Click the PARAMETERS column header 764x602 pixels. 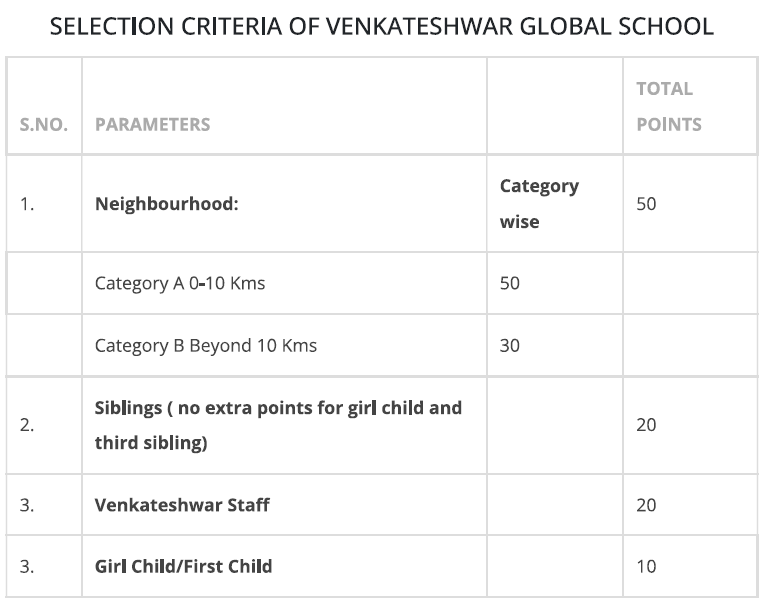click(x=153, y=125)
